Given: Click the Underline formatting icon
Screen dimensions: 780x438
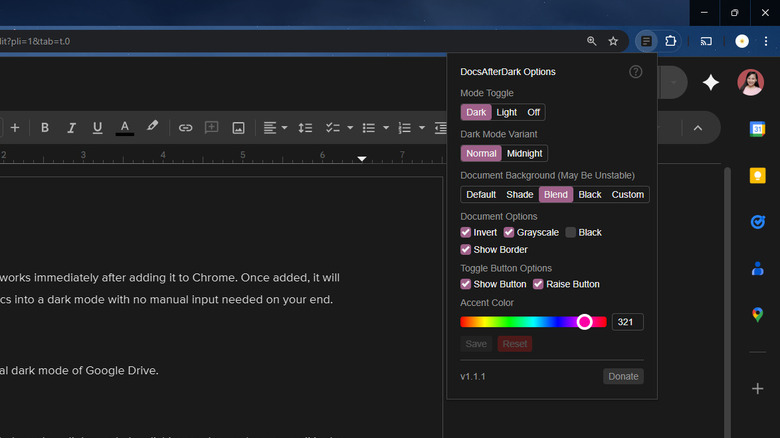Looking at the screenshot, I should pyautogui.click(x=97, y=128).
